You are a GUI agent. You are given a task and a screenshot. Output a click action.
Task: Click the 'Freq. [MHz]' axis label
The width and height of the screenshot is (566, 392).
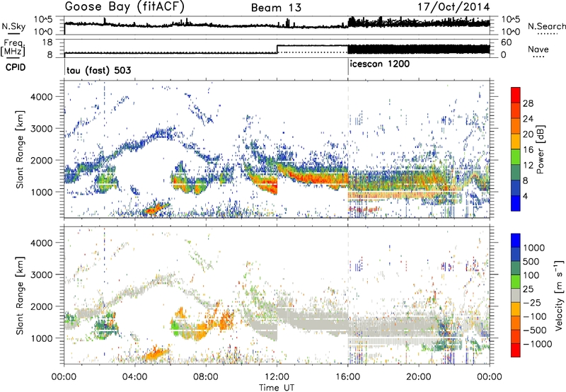point(13,47)
